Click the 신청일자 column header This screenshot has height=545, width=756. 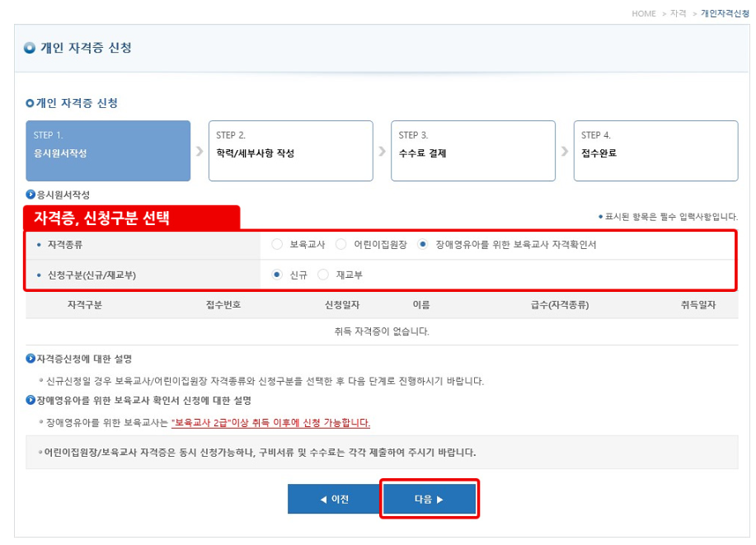(x=342, y=305)
